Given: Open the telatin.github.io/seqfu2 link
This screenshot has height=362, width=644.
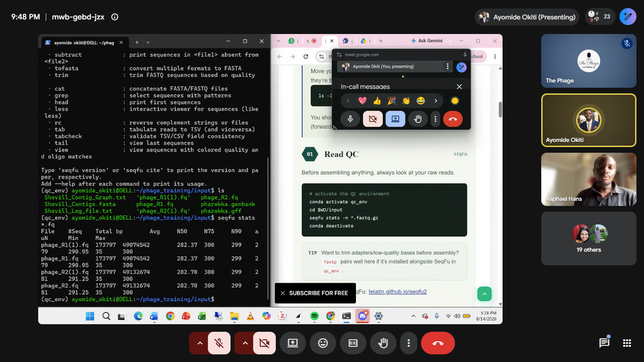Looking at the screenshot, I should [x=397, y=292].
